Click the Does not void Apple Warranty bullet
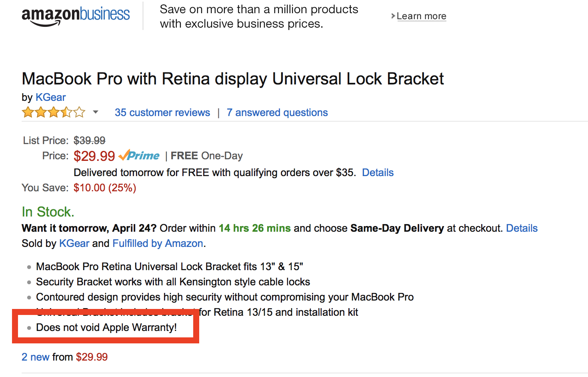The image size is (588, 377). coord(106,327)
